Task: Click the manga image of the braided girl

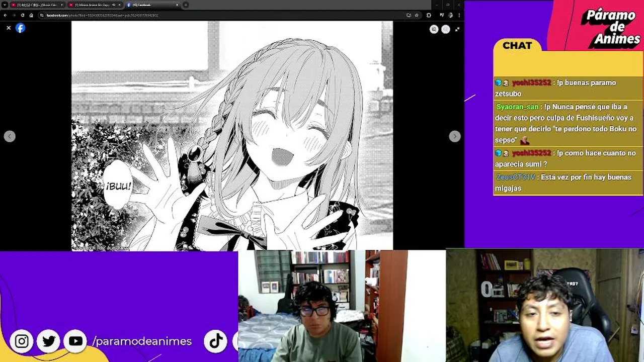Action: pos(232,136)
